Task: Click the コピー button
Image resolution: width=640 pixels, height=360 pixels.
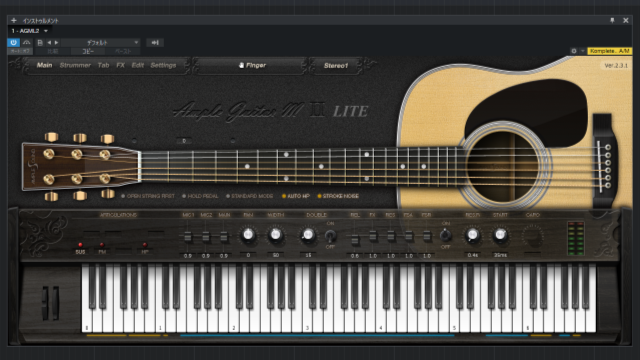Action: pos(88,51)
